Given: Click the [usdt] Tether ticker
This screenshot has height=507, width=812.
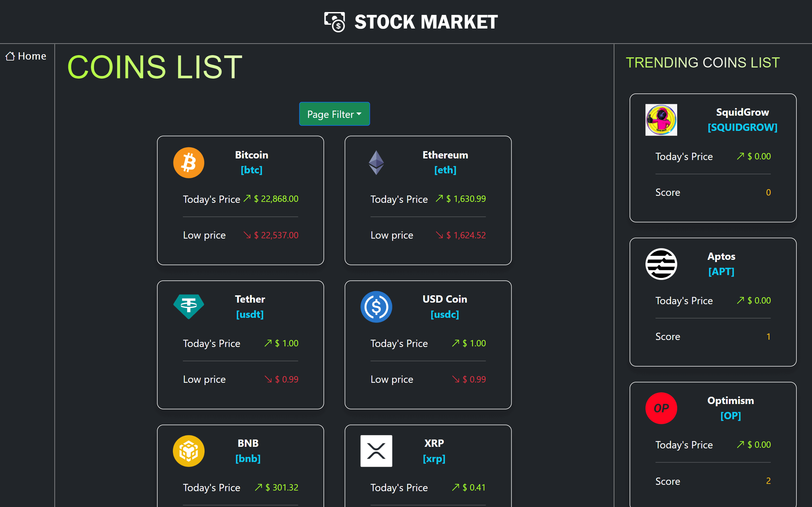Looking at the screenshot, I should click(x=250, y=314).
